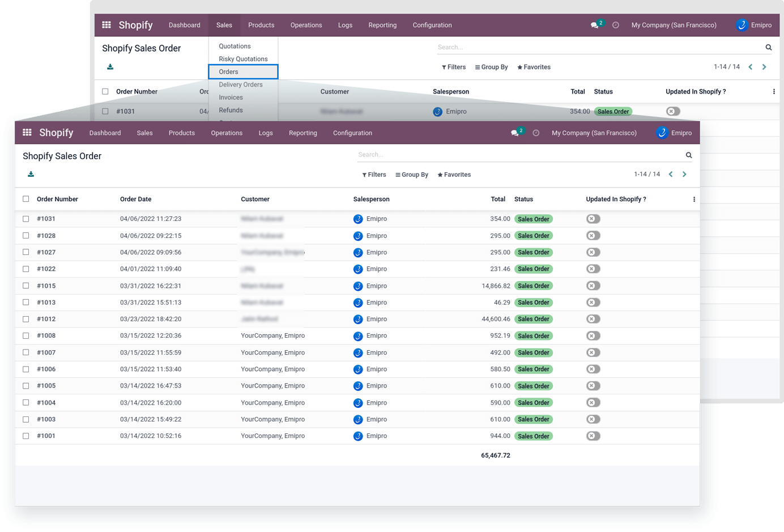Check the box for order #1031 in front window
This screenshot has height=532, width=784.
(25, 219)
